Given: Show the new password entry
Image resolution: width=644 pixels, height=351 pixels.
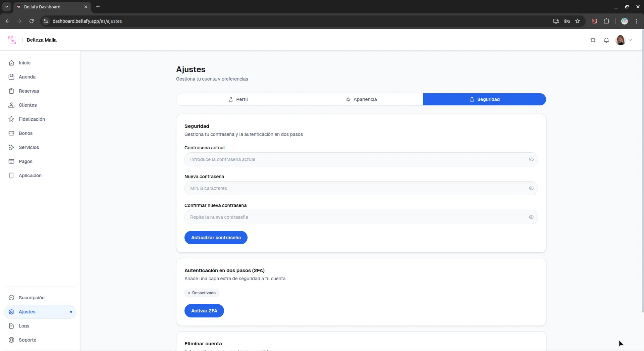Looking at the screenshot, I should 531,188.
